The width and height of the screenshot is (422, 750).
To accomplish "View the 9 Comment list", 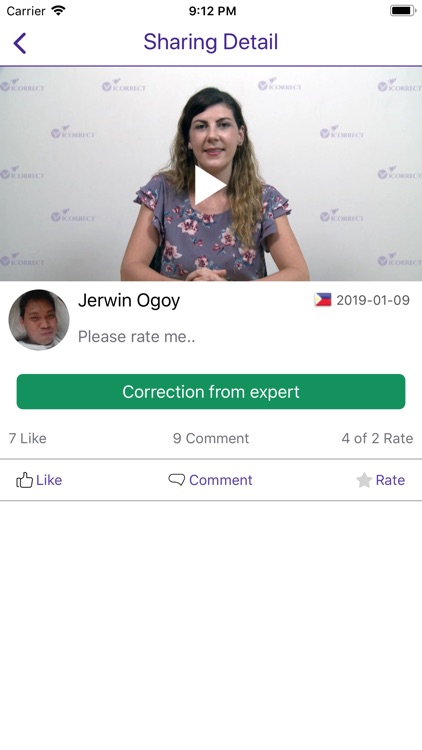I will (x=211, y=438).
